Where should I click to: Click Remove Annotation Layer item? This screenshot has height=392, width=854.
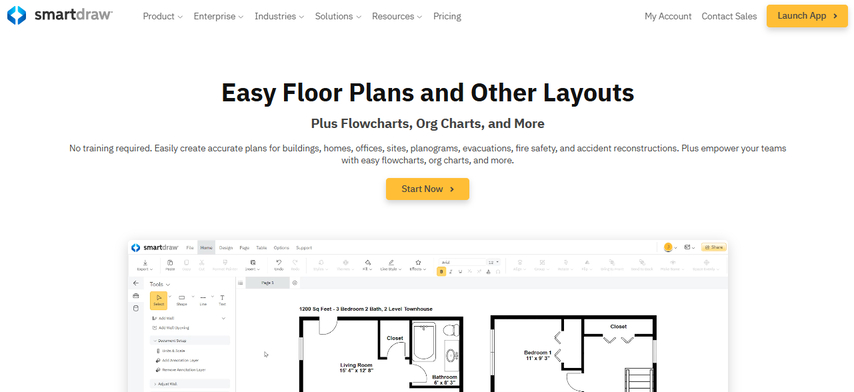click(180, 370)
